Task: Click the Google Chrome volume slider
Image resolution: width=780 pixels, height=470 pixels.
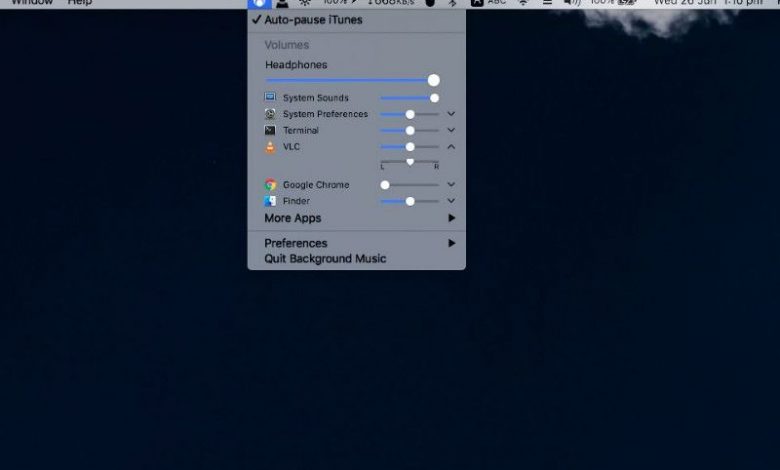Action: pyautogui.click(x=409, y=185)
